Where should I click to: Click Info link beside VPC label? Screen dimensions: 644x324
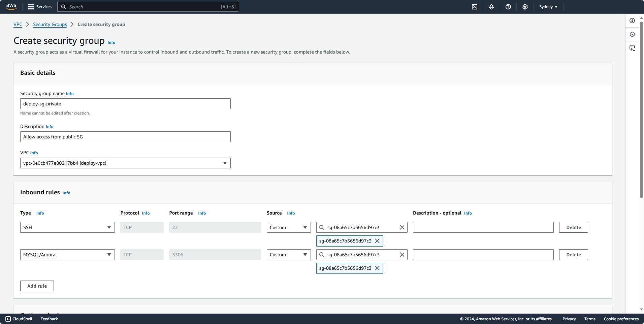coord(34,153)
